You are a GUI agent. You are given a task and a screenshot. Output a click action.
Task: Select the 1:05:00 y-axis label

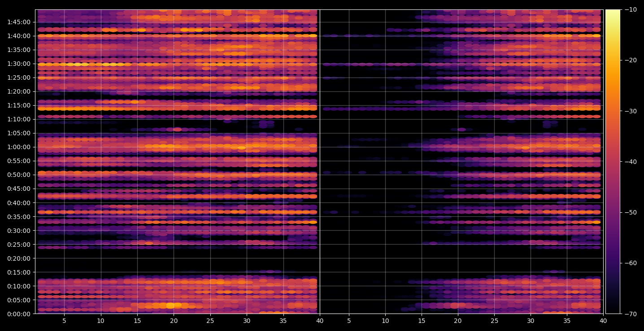[x=18, y=133]
